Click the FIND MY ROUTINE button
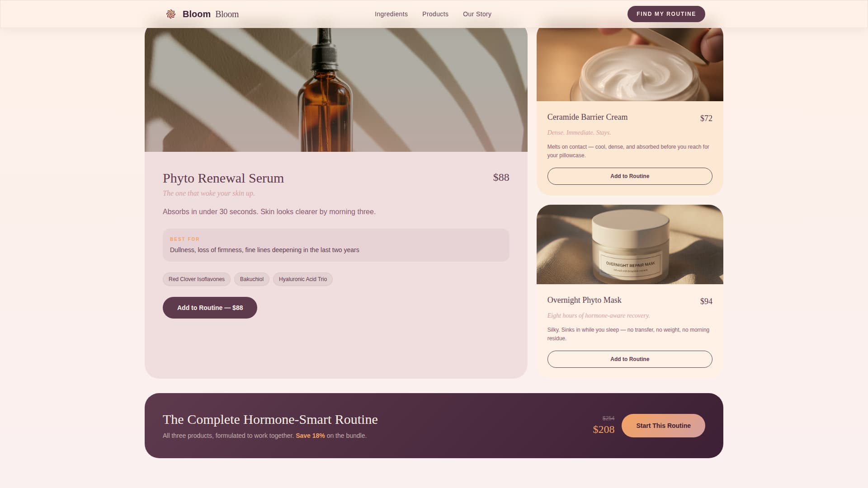The image size is (868, 488). click(x=666, y=14)
